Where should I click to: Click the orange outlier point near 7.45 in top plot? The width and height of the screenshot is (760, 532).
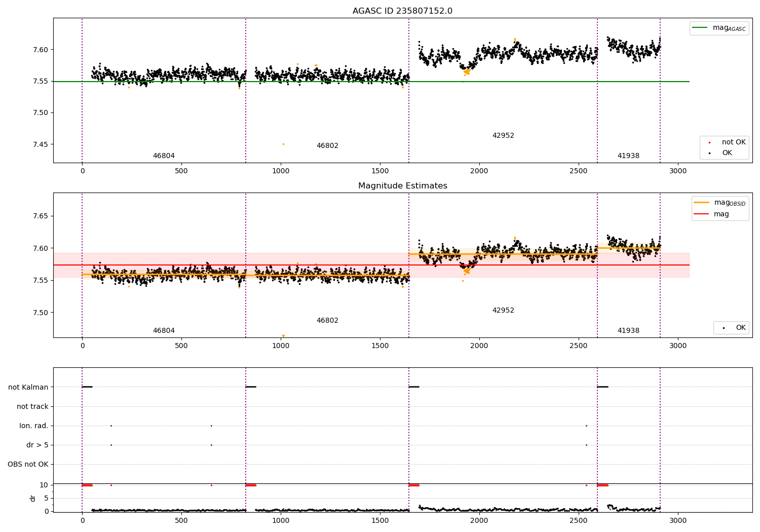click(283, 144)
